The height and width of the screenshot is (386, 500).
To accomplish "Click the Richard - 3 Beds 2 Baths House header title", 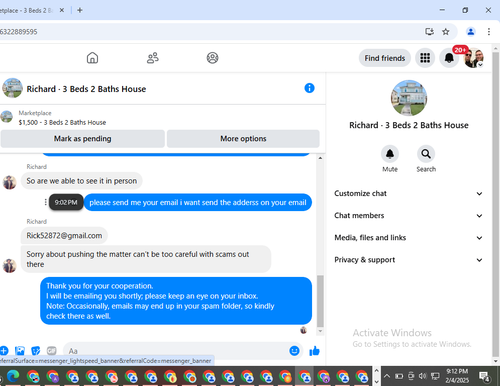I will pos(86,89).
